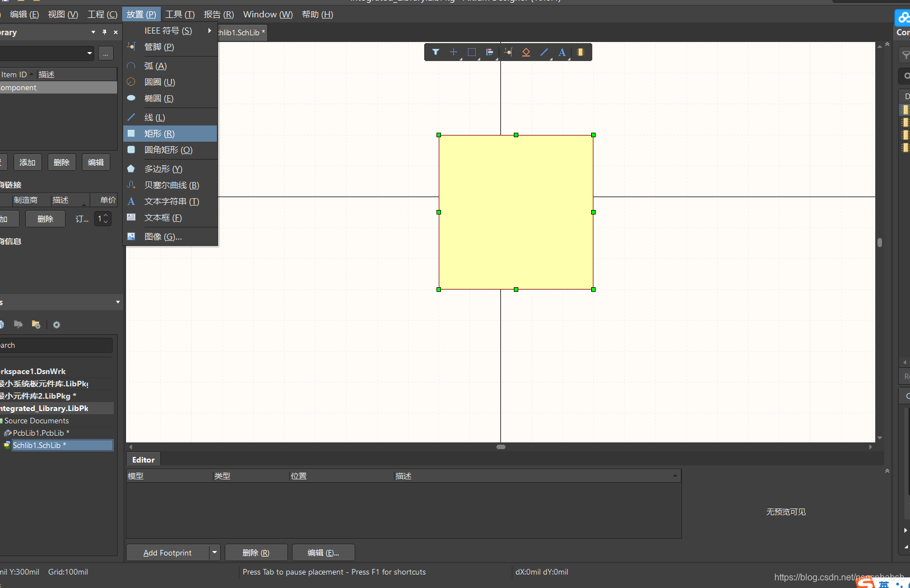The width and height of the screenshot is (910, 588).
Task: Click the quantity spinner arrows
Action: pyautogui.click(x=105, y=218)
